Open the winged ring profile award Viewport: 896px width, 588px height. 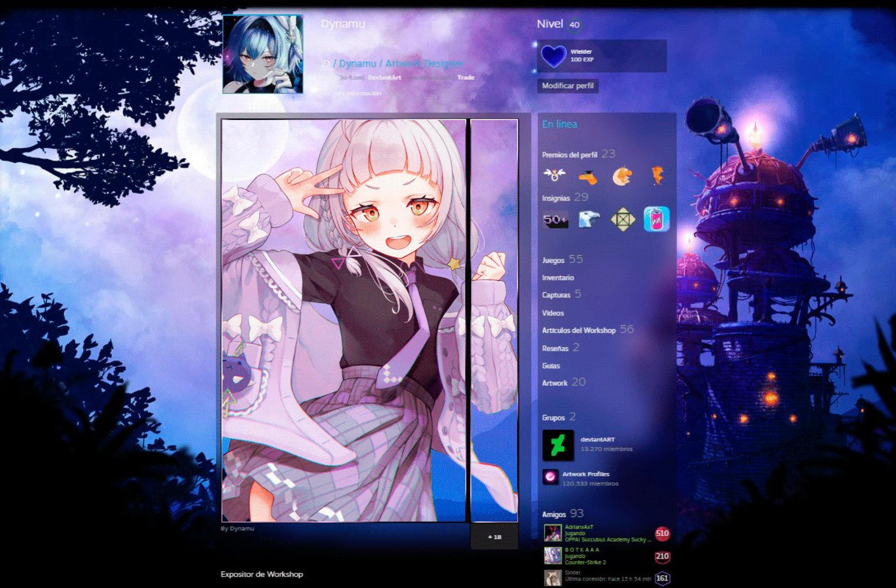pyautogui.click(x=554, y=175)
